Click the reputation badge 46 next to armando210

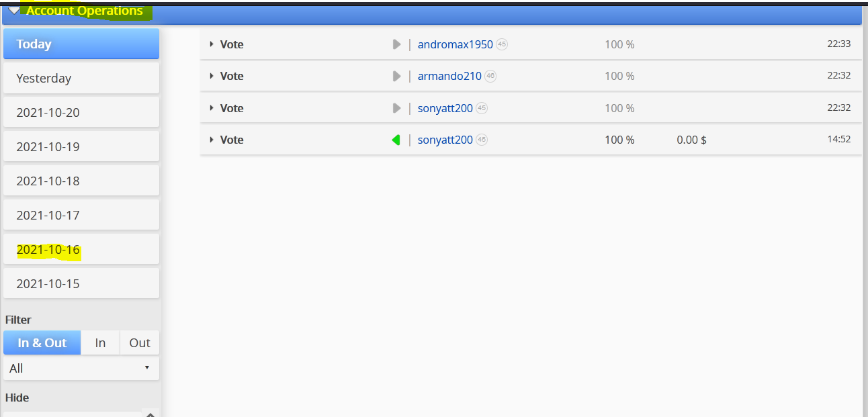(x=490, y=76)
